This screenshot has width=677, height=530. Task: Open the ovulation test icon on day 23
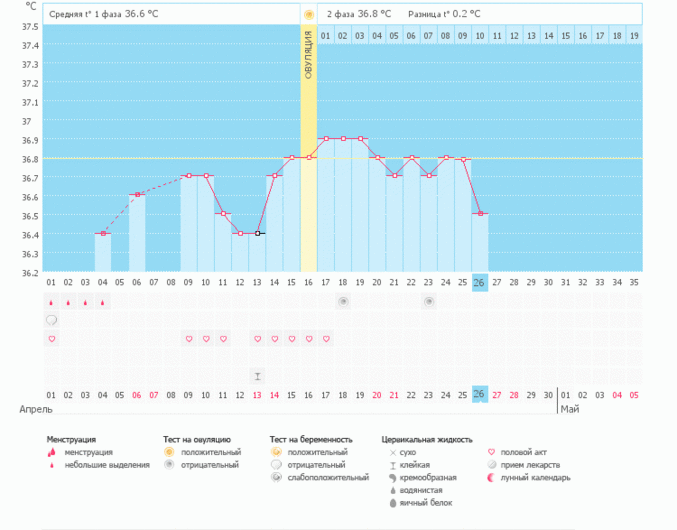[x=429, y=301]
